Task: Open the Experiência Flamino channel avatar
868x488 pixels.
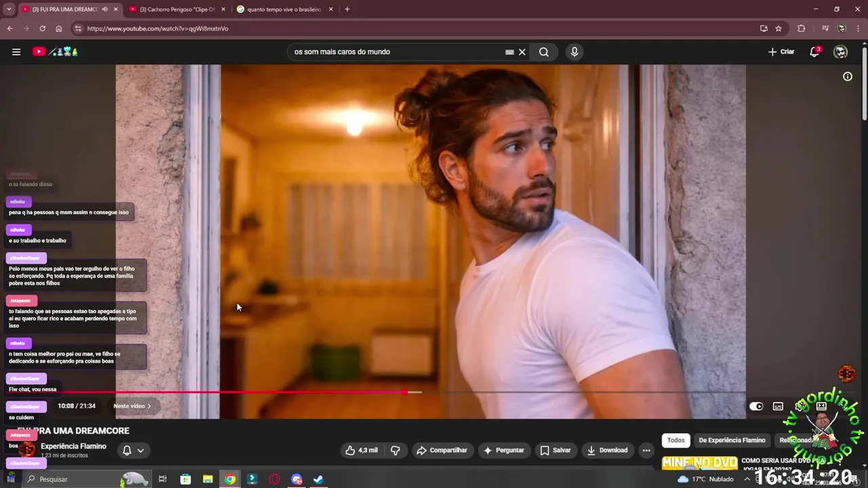Action: click(x=26, y=450)
